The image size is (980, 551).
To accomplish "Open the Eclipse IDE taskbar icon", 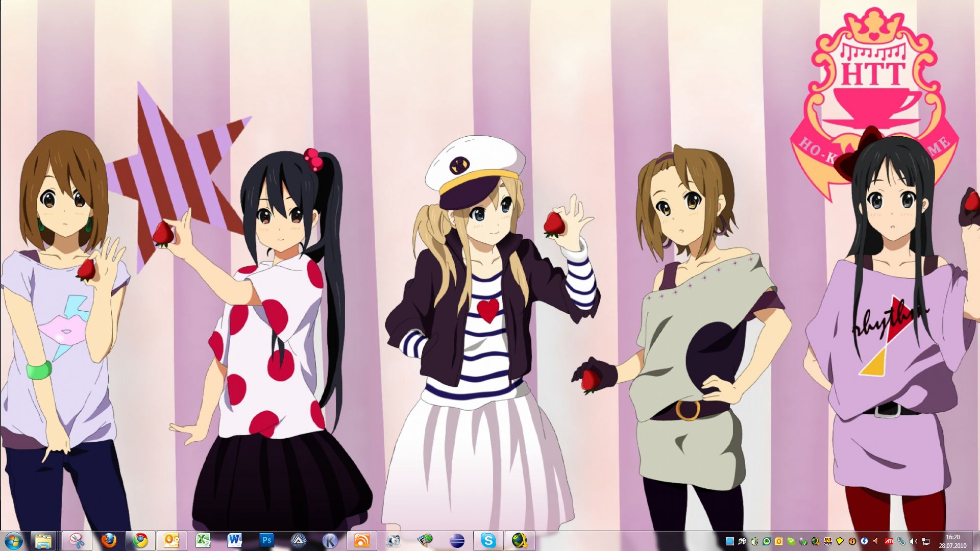I will click(x=457, y=540).
